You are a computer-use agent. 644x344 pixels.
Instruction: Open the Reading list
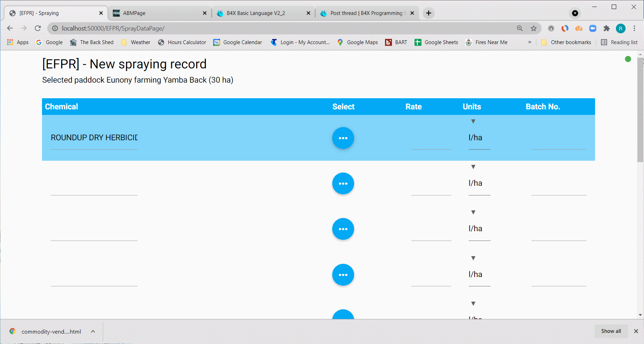click(x=619, y=42)
